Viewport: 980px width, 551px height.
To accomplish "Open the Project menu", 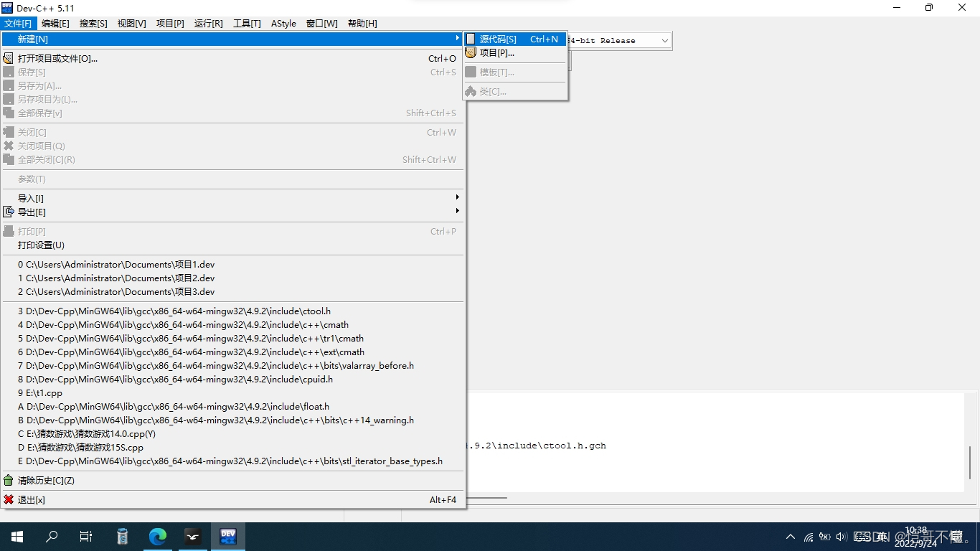I will (x=170, y=24).
